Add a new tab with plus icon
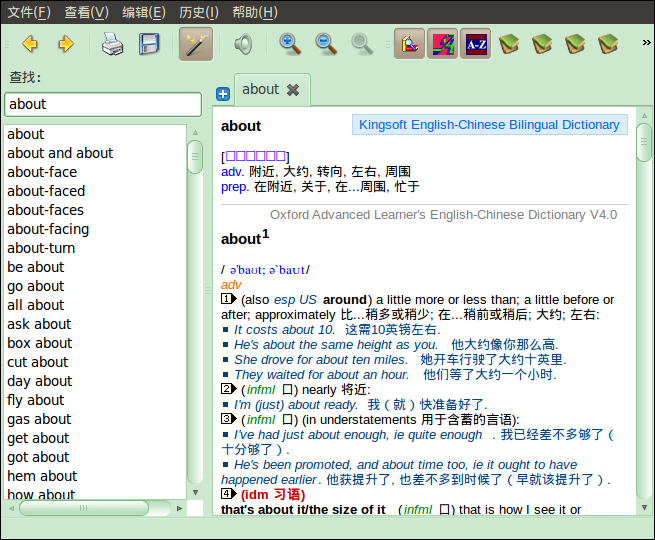 coord(223,94)
